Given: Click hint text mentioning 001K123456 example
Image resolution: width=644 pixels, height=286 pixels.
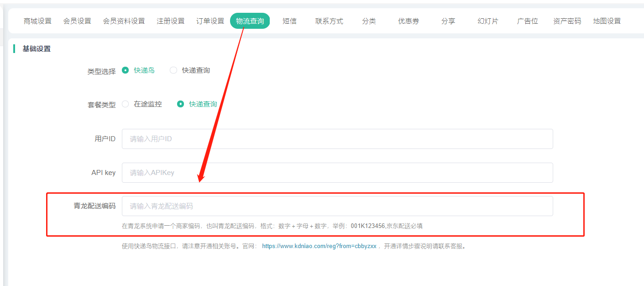Looking at the screenshot, I should coord(272,226).
